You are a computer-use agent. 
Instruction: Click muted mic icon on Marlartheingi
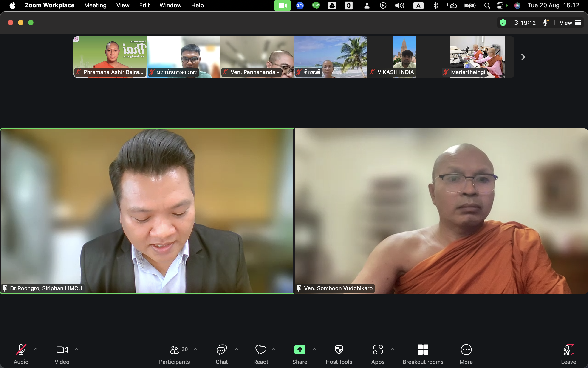coord(446,72)
